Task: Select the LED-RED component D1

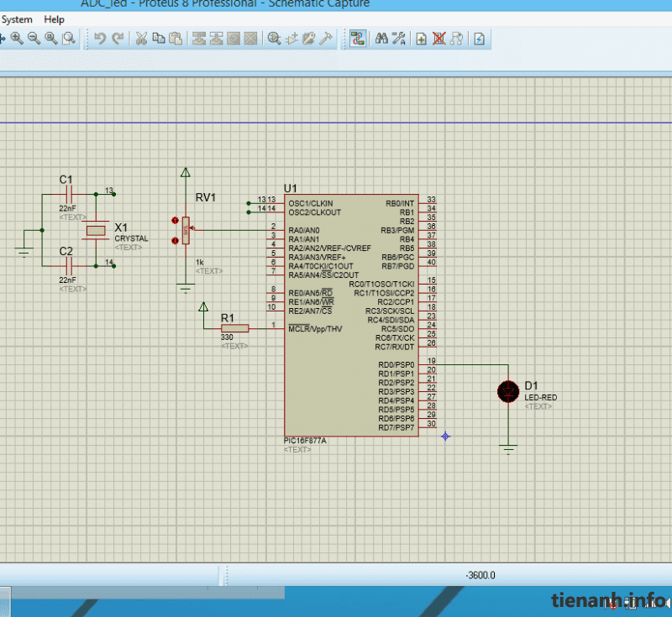Action: [507, 391]
